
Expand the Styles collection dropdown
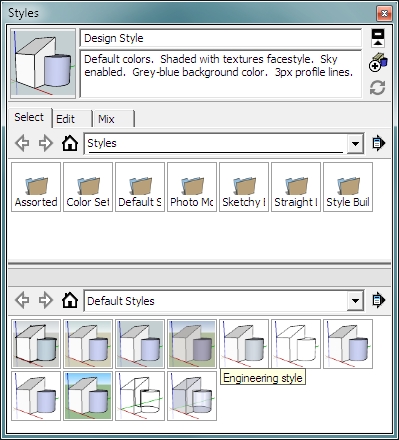point(355,144)
